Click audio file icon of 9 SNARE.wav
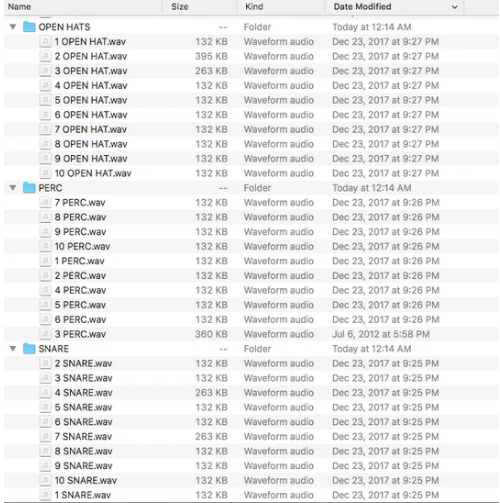Viewport: 500px width, 503px height. (x=45, y=466)
